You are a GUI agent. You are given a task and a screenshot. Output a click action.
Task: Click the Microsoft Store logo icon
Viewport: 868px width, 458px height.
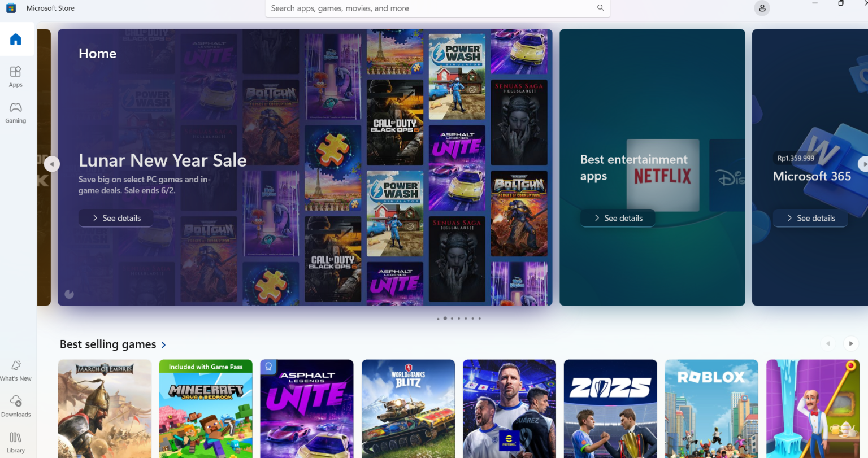coord(11,8)
